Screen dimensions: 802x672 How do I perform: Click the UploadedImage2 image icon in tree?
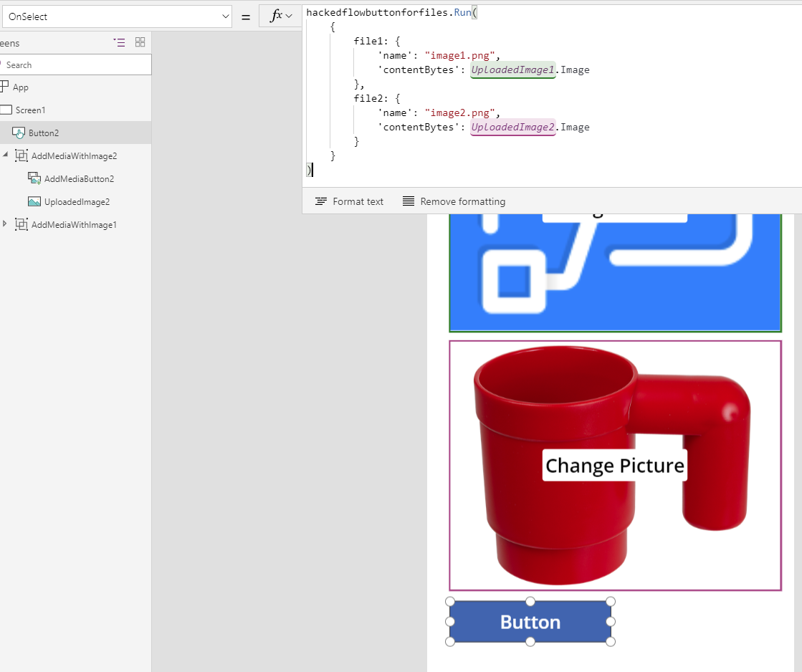34,201
